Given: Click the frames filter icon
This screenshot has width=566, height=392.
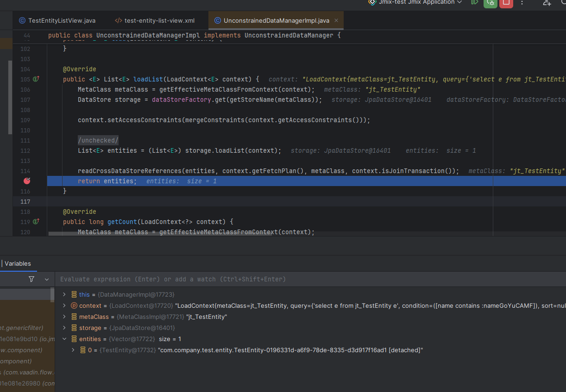Looking at the screenshot, I should [31, 279].
